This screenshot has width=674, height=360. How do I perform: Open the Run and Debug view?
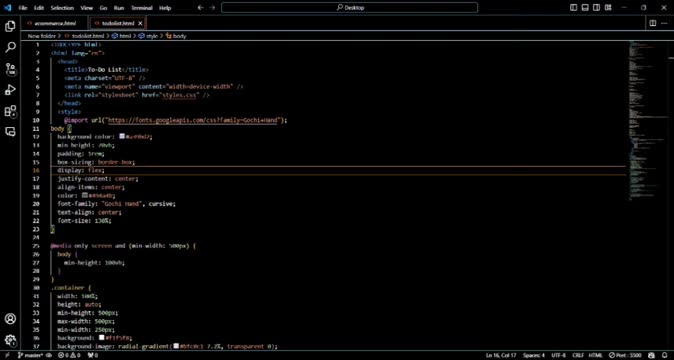click(x=10, y=90)
